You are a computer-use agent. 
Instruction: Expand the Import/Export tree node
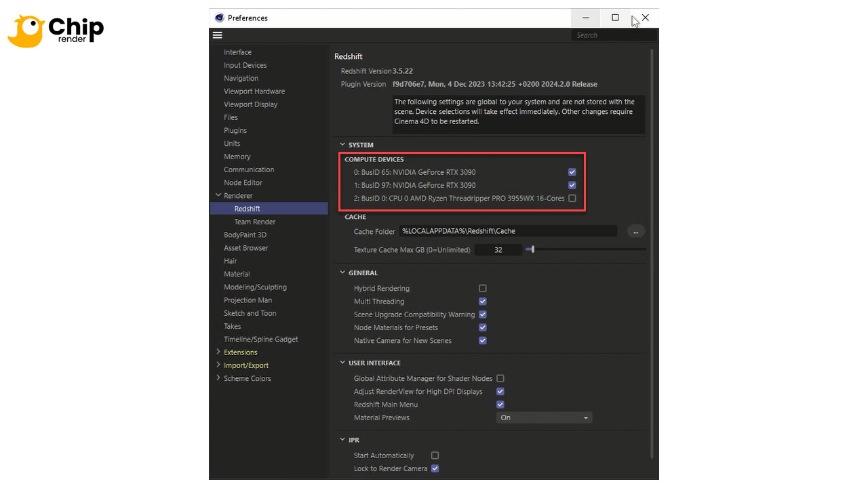point(218,365)
